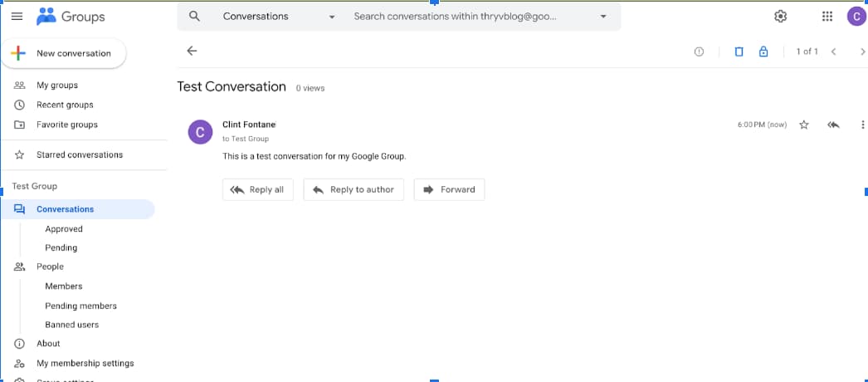Open the hamburger main menu
The height and width of the screenshot is (382, 868).
17,17
